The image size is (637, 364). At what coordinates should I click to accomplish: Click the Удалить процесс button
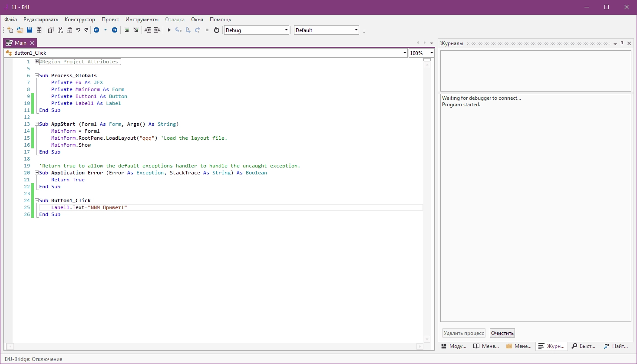coord(464,333)
